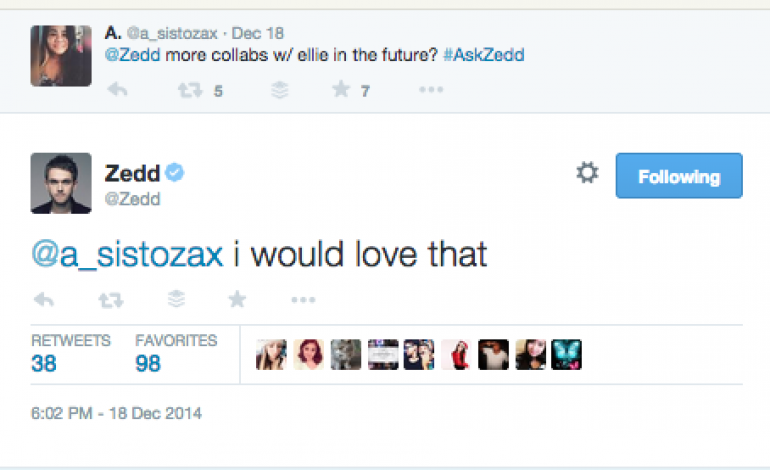The height and width of the screenshot is (470, 770).
Task: Toggle the blue Following button
Action: click(x=679, y=176)
